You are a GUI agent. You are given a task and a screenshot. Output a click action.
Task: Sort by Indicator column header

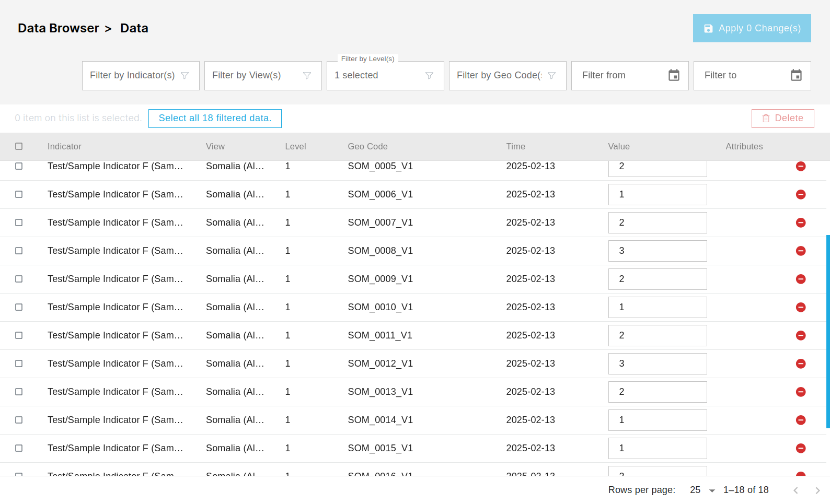coord(64,147)
